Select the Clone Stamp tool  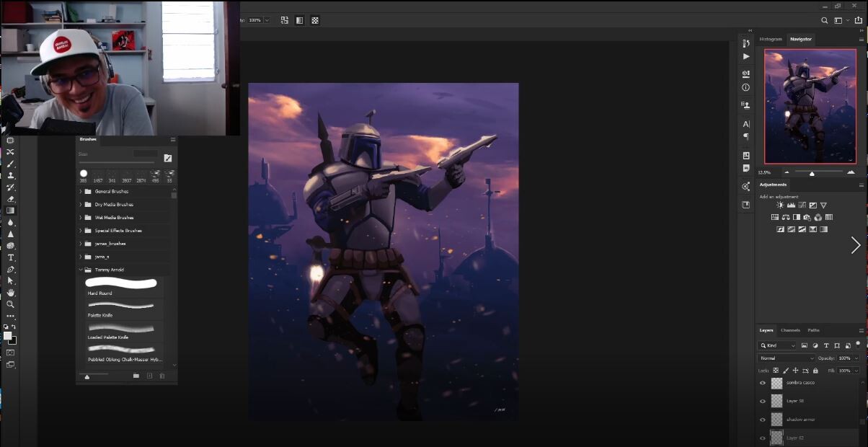pos(10,175)
